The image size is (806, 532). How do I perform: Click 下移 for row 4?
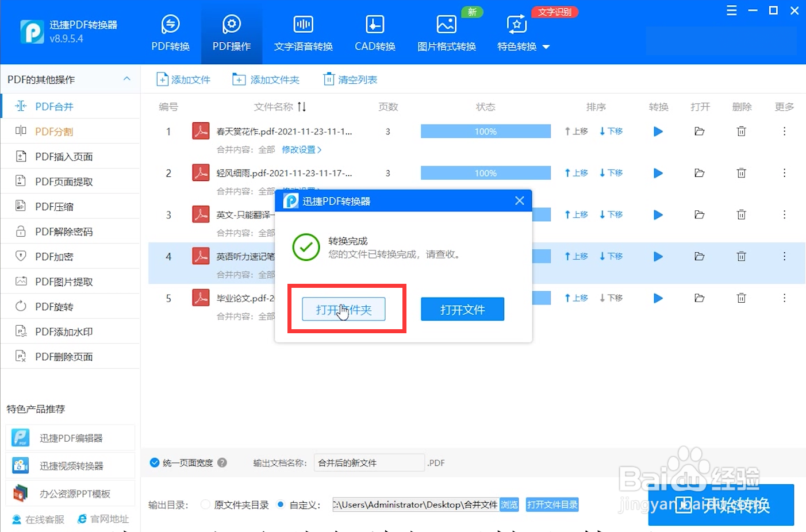coord(611,256)
